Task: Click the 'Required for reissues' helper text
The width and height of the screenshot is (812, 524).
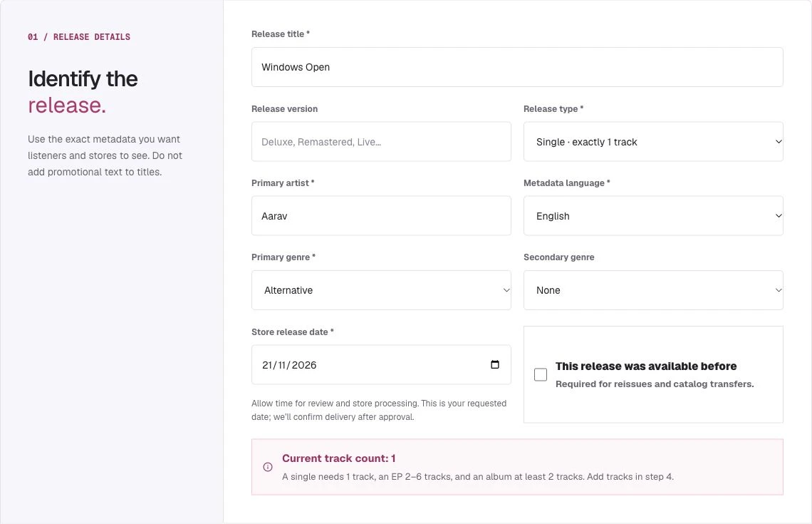Action: click(655, 384)
